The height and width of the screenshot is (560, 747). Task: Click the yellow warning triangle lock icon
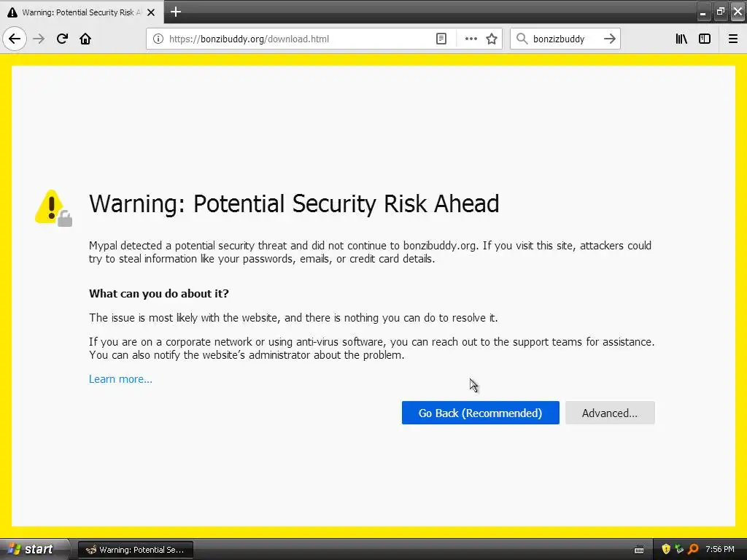pos(53,208)
